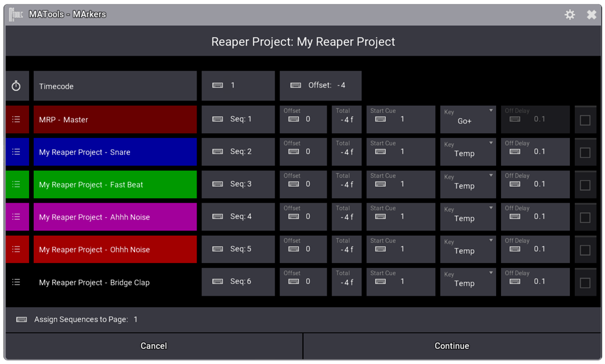The width and height of the screenshot is (605, 364).
Task: Click keyboard icon next to Seq: 3
Action: tap(218, 184)
